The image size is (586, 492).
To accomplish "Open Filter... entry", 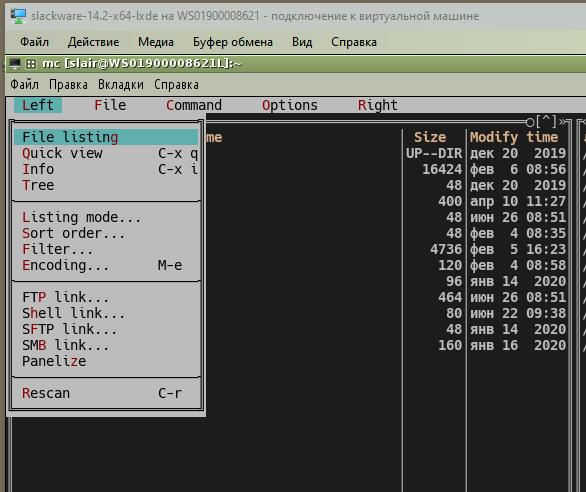I will (106, 249).
